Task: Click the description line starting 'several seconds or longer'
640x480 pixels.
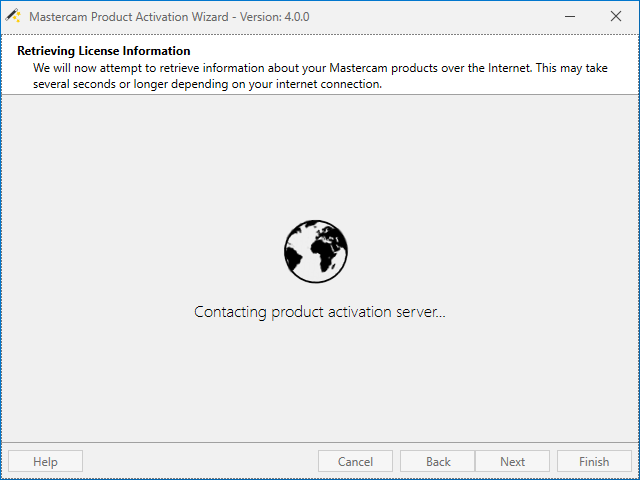Action: coord(207,84)
